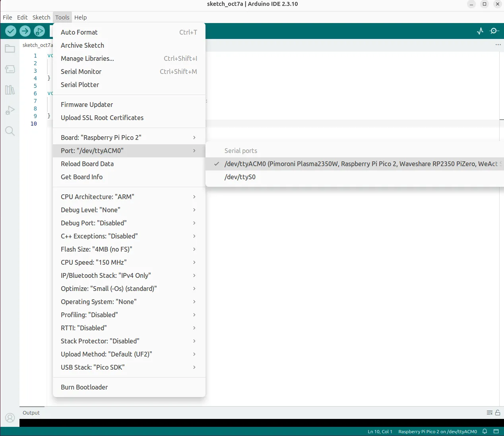Open the Help menu

[x=80, y=17]
